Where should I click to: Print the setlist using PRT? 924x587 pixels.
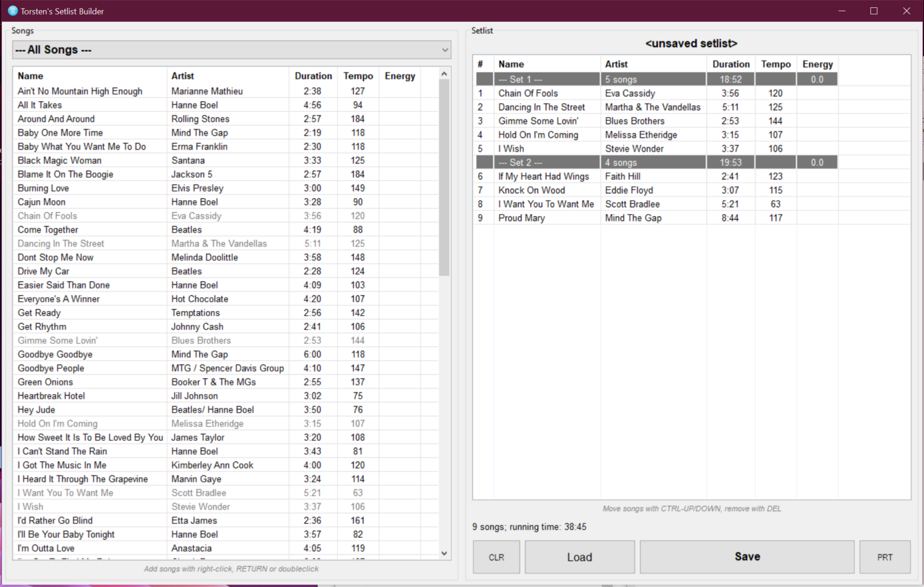(x=885, y=557)
